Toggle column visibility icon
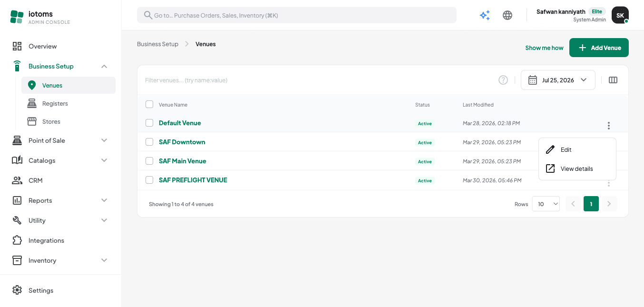This screenshot has height=307, width=644. pyautogui.click(x=613, y=80)
